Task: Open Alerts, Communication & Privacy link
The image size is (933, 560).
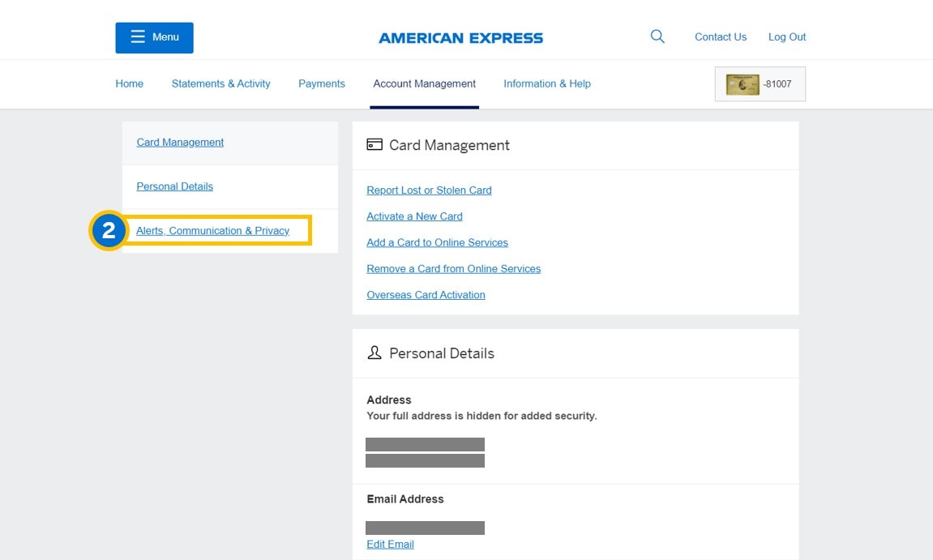Action: (x=212, y=231)
